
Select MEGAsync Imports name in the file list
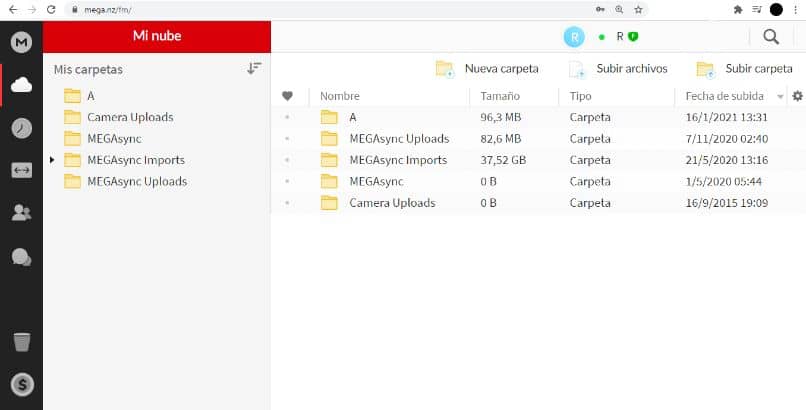(x=398, y=160)
